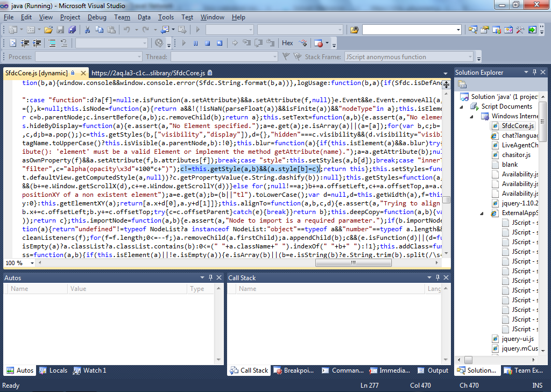Screen dimensions: 551x392
Task: Click the Open File folder icon
Action: (x=48, y=30)
